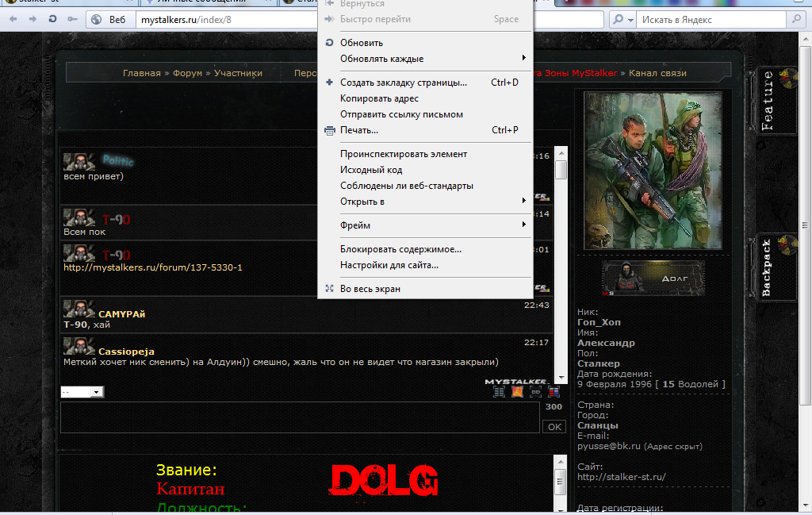This screenshot has height=515, width=812.
Task: Click the password key icon
Action: click(72, 19)
